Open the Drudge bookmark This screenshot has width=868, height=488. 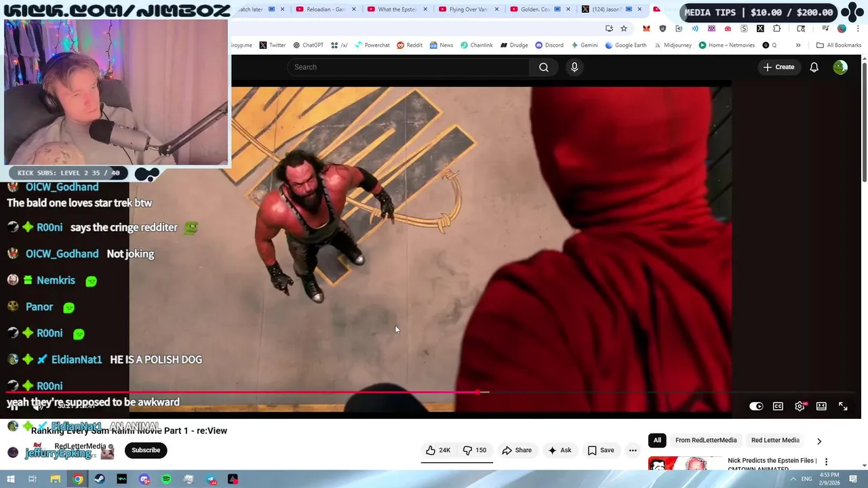(514, 45)
